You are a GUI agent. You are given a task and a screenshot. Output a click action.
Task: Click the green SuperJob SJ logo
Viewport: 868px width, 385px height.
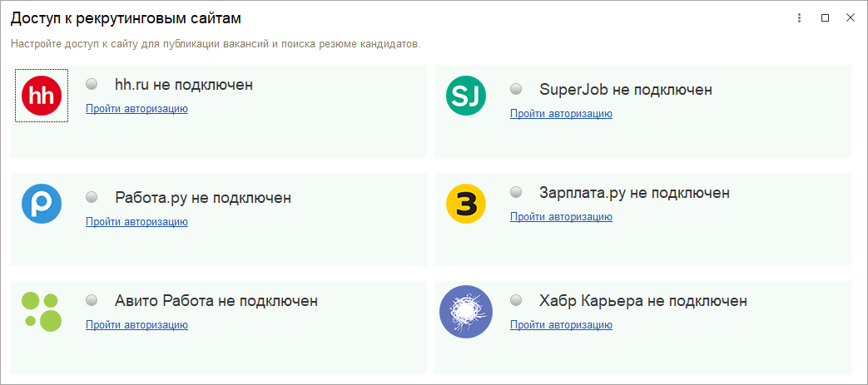pos(465,96)
